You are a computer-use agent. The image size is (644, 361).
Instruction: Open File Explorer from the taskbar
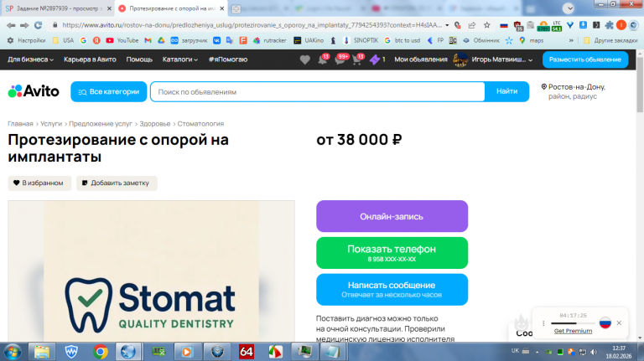click(42, 352)
